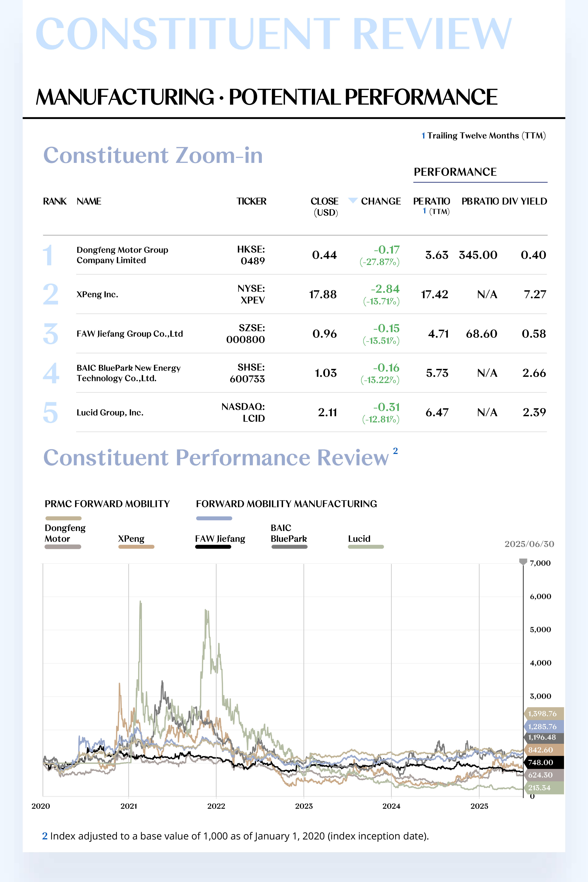Toggle the Dongfeng Motor legend line
588x882 pixels.
click(63, 547)
